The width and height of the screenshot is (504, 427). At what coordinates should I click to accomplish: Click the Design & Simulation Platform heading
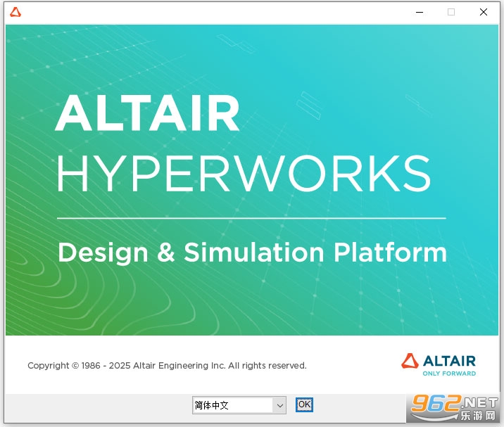tap(252, 253)
